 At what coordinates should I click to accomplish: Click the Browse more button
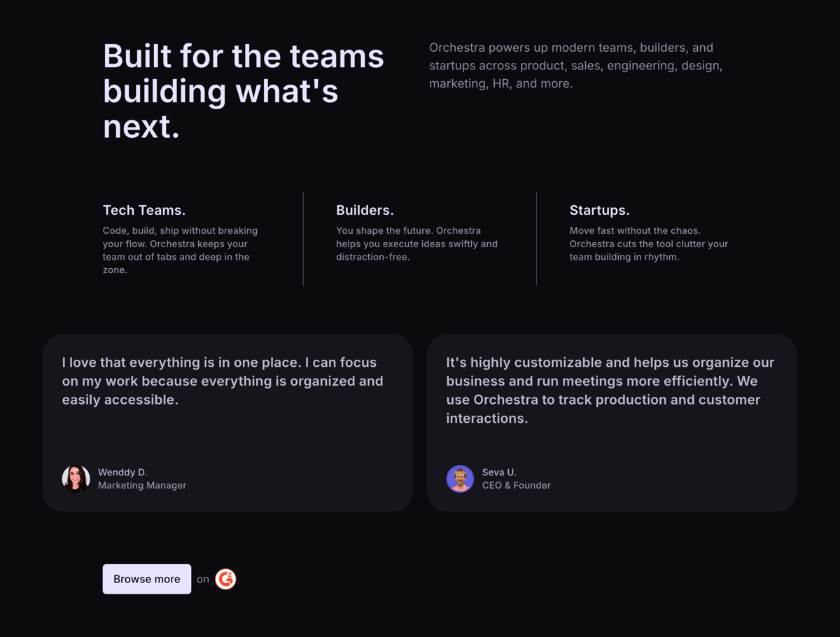point(146,579)
